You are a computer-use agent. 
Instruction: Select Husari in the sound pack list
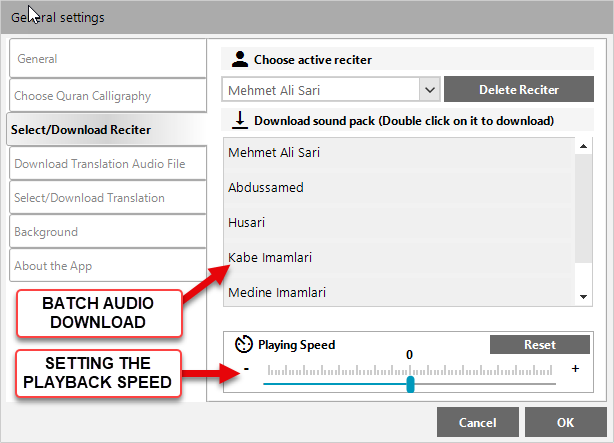click(399, 222)
